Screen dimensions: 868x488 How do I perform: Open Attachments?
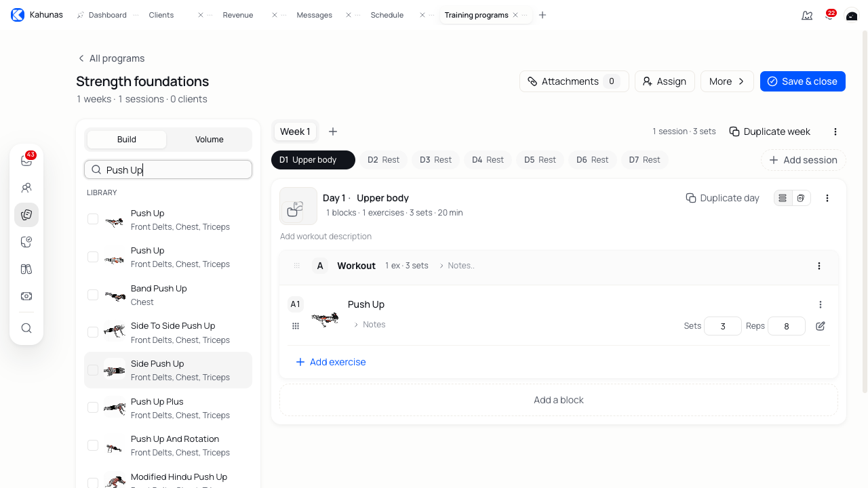[x=574, y=81]
